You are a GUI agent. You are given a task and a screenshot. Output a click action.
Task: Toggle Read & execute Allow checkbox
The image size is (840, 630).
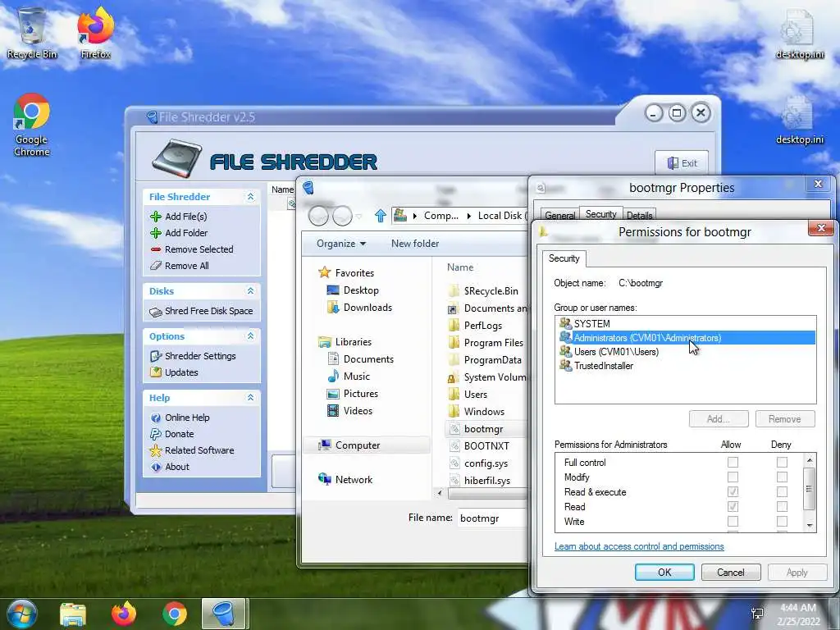733,492
